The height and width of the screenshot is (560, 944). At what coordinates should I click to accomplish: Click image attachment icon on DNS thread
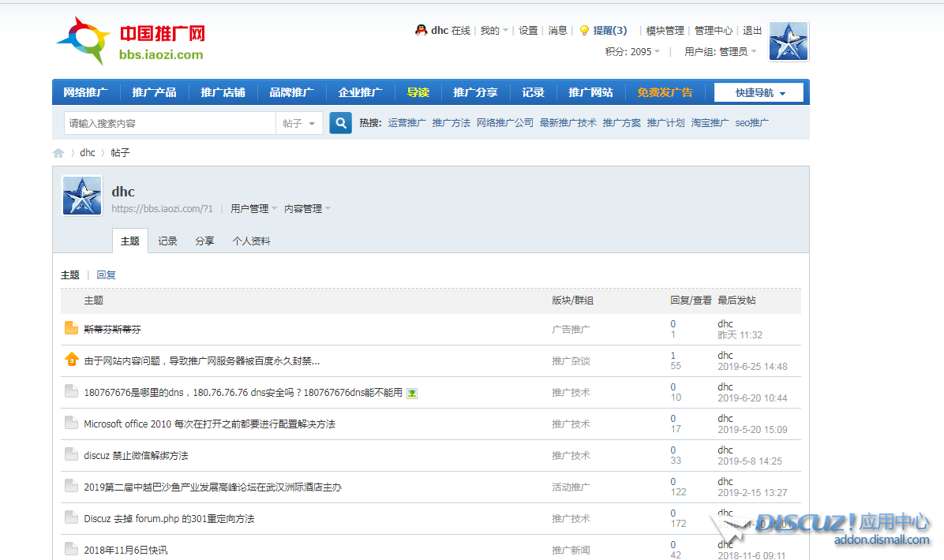[x=412, y=393]
